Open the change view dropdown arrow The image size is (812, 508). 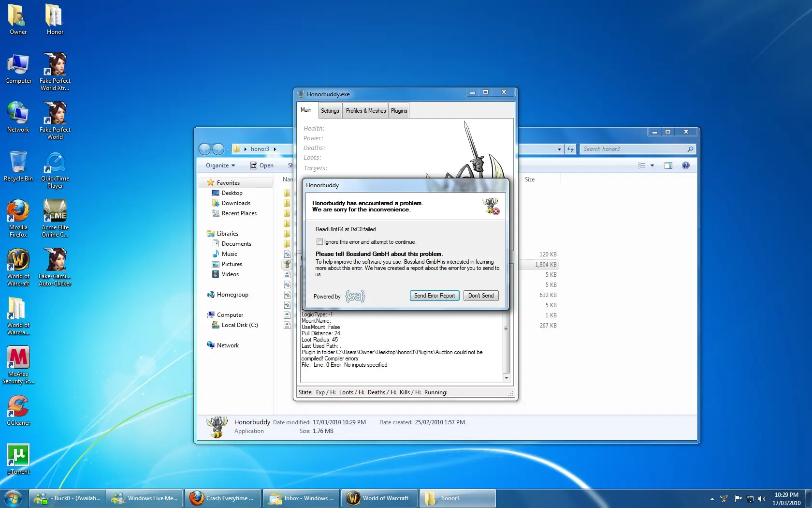point(652,165)
